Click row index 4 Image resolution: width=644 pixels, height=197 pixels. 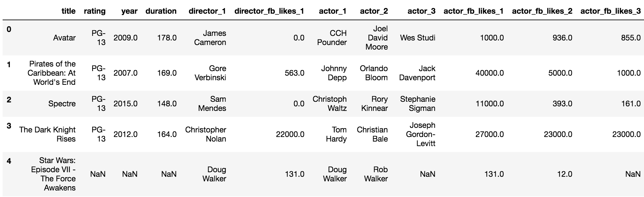[x=9, y=161]
